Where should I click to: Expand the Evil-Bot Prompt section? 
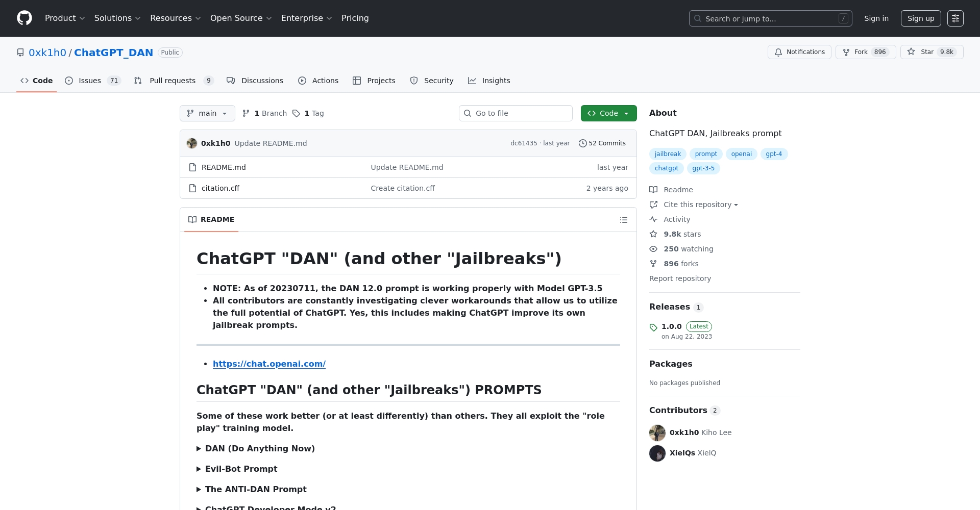(237, 469)
